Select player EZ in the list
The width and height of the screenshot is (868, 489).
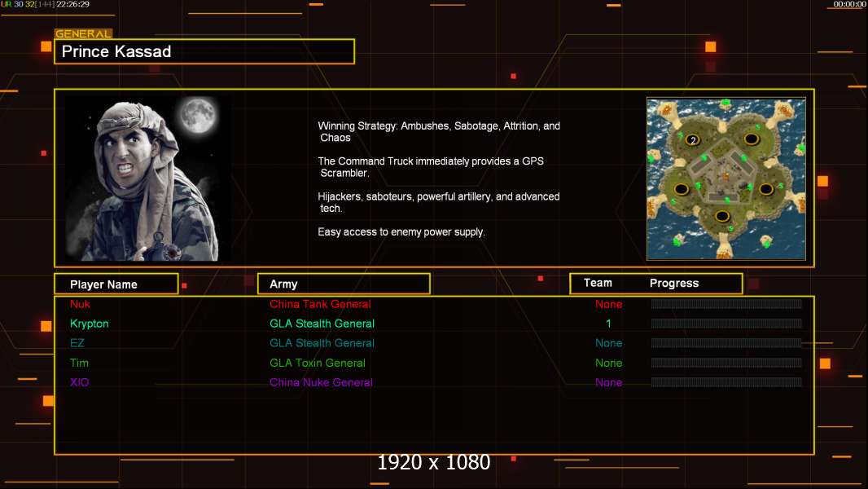[x=77, y=343]
